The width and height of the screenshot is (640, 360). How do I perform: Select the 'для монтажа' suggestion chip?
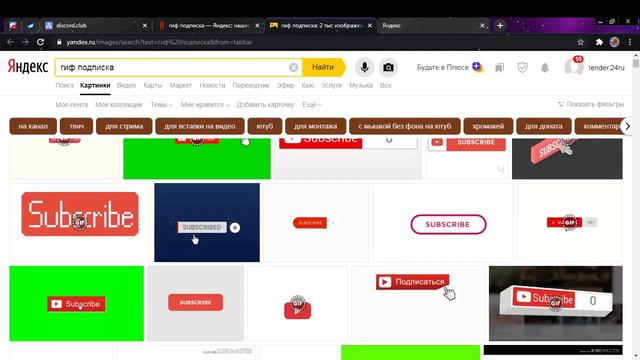316,126
